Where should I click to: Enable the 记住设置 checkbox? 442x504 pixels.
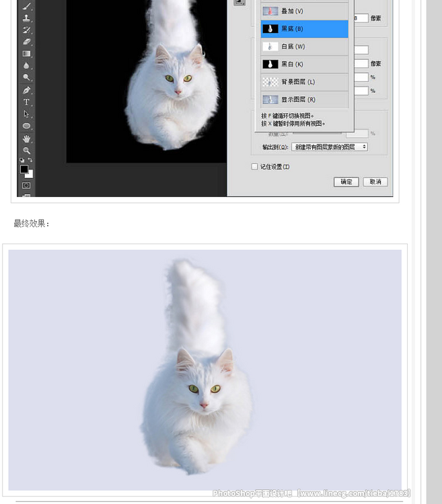pyautogui.click(x=254, y=167)
